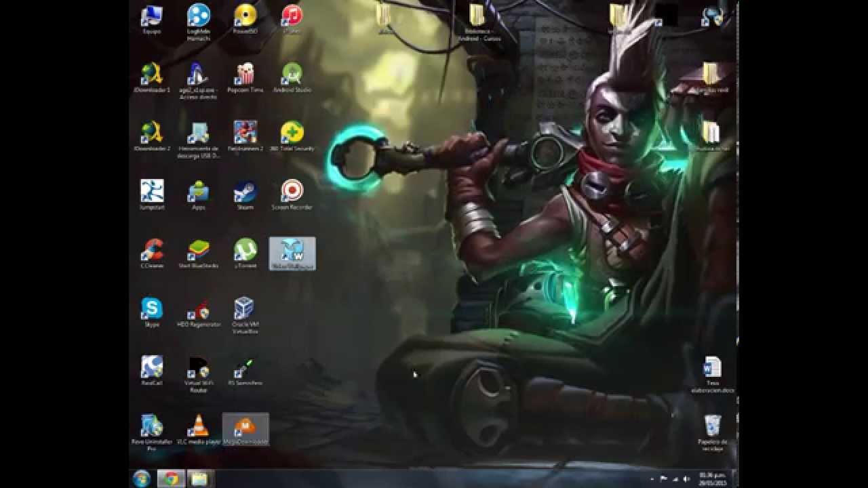Open the Equipo desktop icon

coord(152,19)
